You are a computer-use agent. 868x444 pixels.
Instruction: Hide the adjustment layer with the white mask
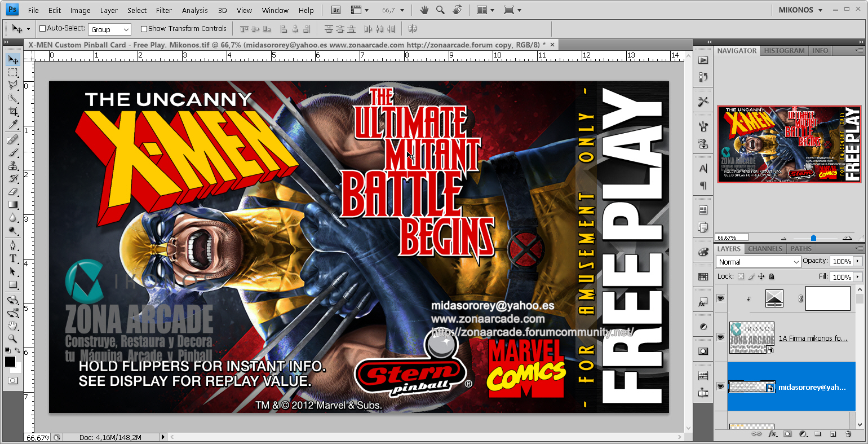tap(720, 298)
